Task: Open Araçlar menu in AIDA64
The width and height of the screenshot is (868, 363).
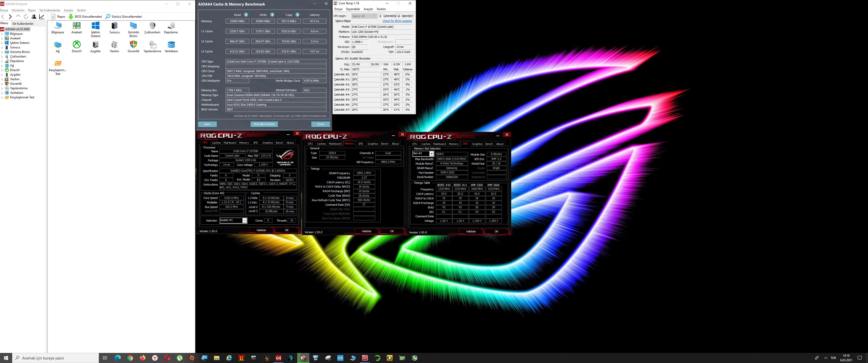Action: tap(68, 10)
